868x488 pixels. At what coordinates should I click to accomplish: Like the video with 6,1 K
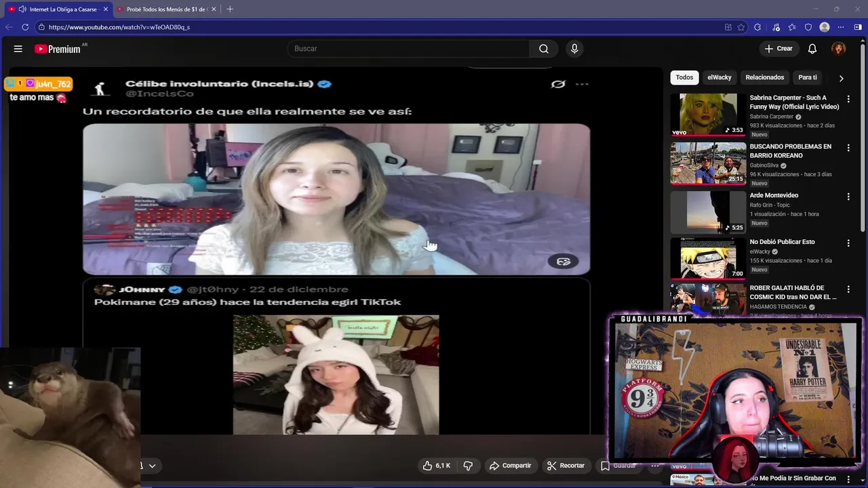pyautogui.click(x=436, y=466)
